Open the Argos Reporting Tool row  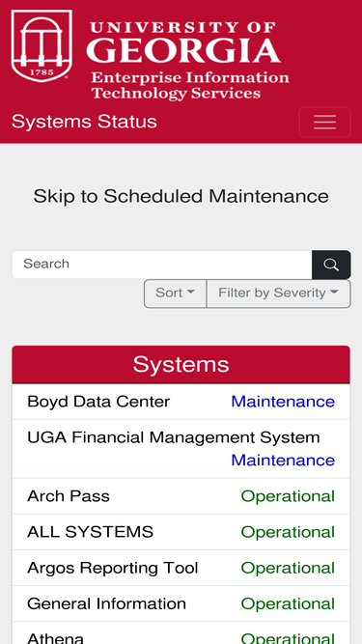coord(181,568)
